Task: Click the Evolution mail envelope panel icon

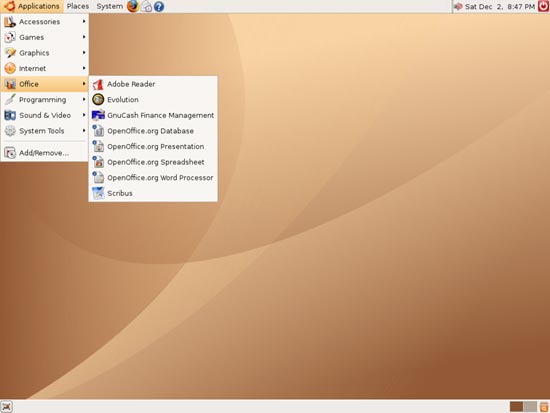Action: [146, 6]
